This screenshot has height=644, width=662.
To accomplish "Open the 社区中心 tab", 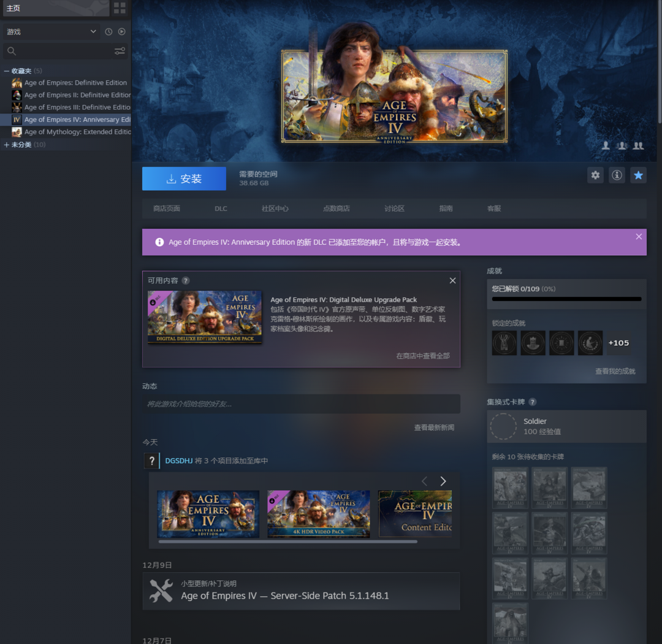I will click(x=275, y=209).
